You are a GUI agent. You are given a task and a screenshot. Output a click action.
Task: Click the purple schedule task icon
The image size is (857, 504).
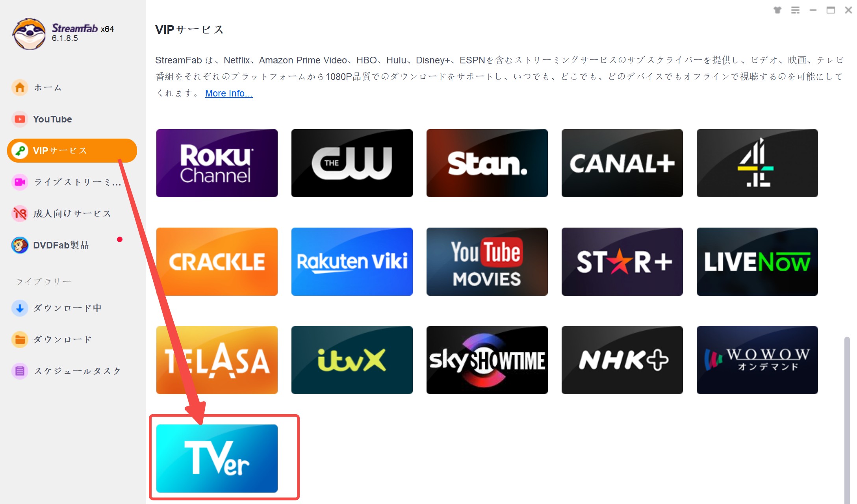pyautogui.click(x=20, y=371)
